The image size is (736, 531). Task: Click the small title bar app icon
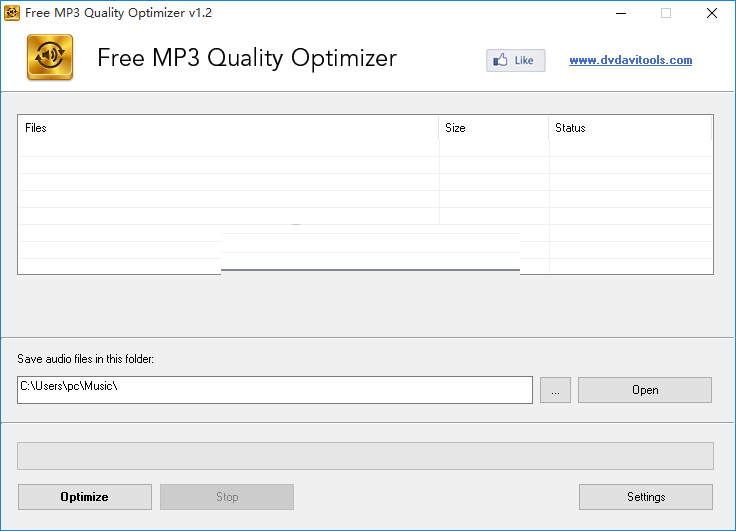13,13
